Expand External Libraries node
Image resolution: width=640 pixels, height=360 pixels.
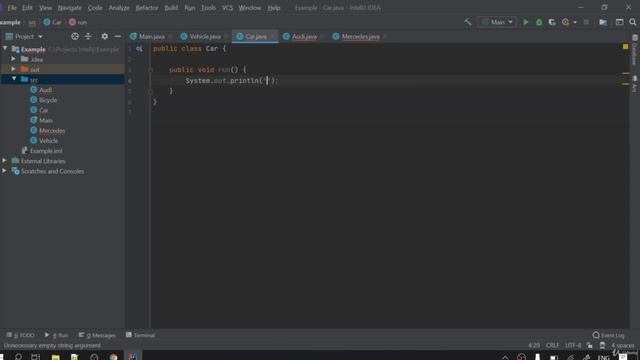(4, 161)
